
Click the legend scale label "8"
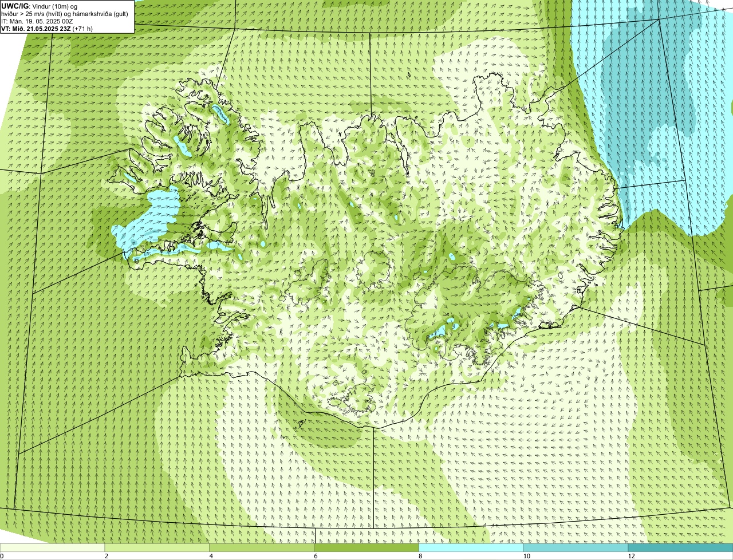tap(420, 556)
